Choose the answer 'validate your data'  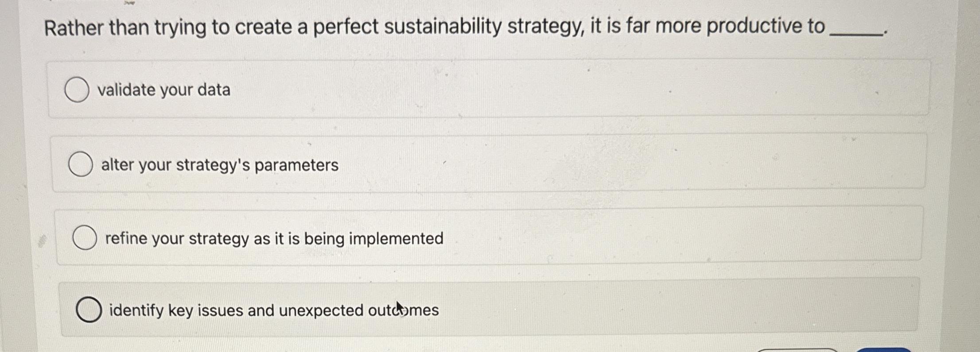[164, 90]
